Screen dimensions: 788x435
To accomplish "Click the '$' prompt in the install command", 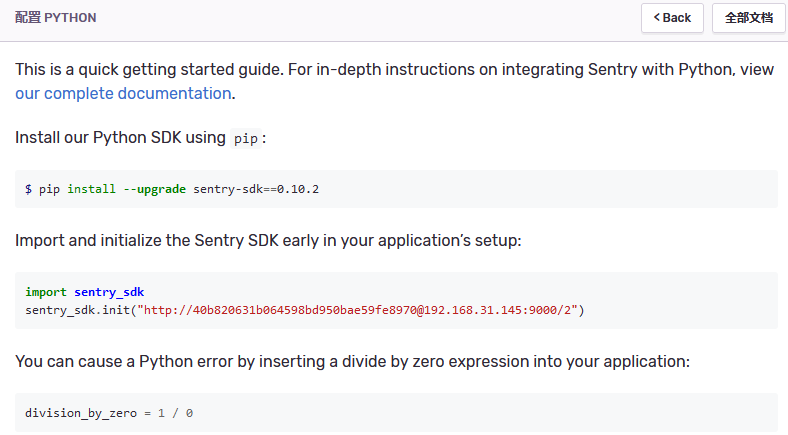I will (29, 189).
